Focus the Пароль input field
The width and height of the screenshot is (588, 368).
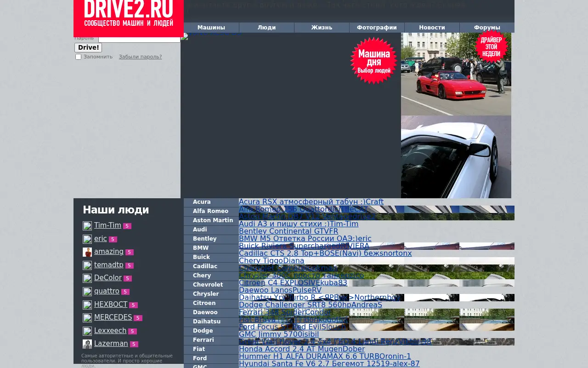[x=139, y=39]
